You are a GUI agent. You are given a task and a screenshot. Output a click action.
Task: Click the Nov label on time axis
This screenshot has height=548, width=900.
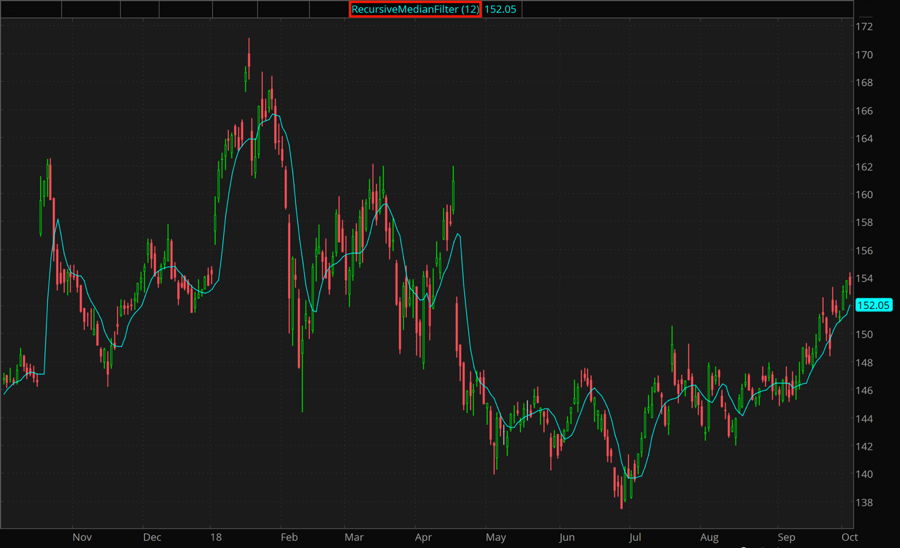click(82, 537)
